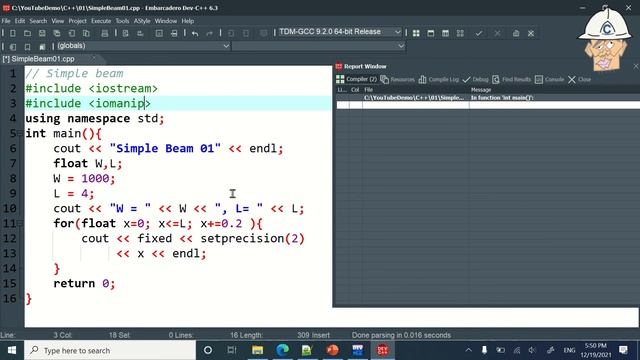640x360 pixels.
Task: Click the Close button in Report Window tabs
Action: [x=580, y=79]
